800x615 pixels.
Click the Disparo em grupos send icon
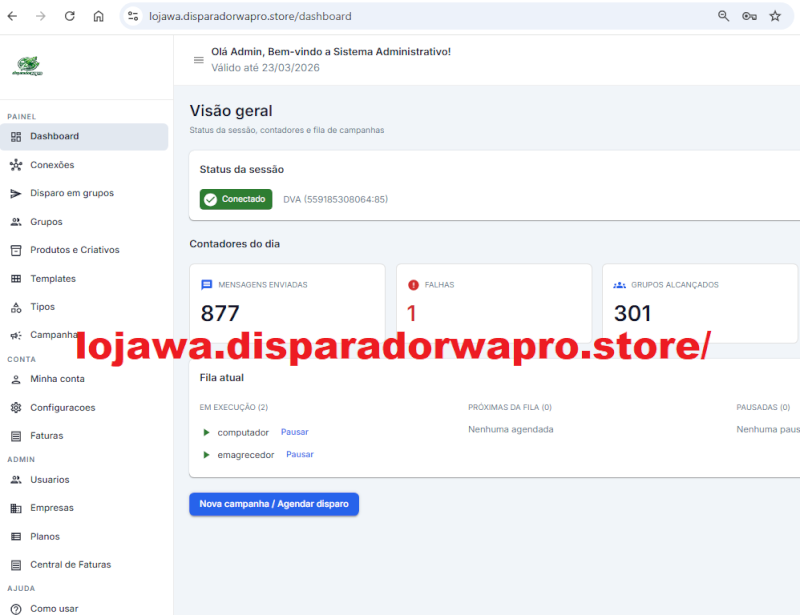click(17, 192)
